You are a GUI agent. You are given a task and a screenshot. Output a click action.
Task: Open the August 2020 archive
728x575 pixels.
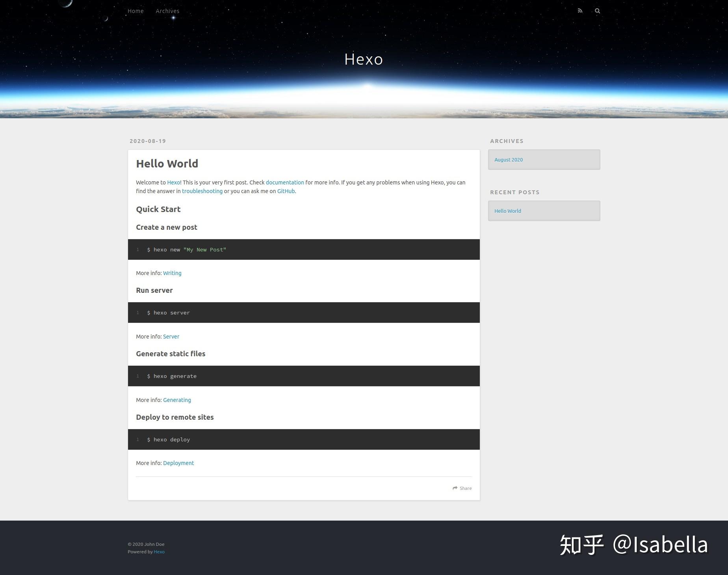pos(508,160)
